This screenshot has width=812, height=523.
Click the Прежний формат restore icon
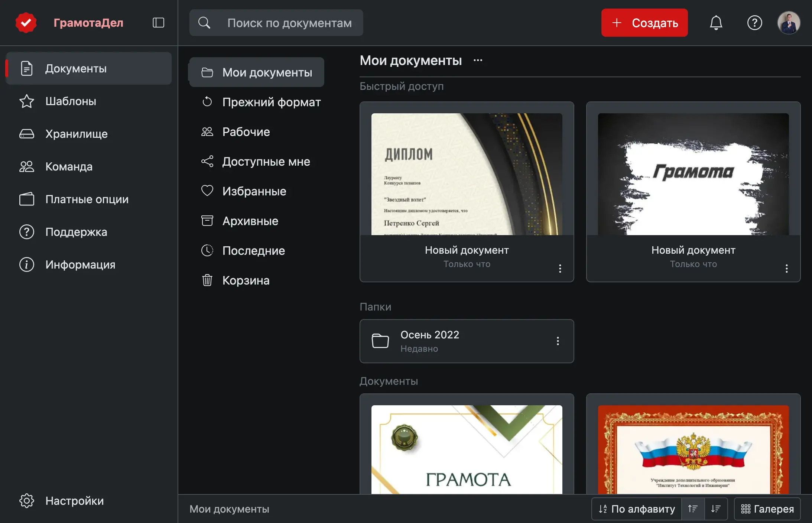[x=207, y=102]
